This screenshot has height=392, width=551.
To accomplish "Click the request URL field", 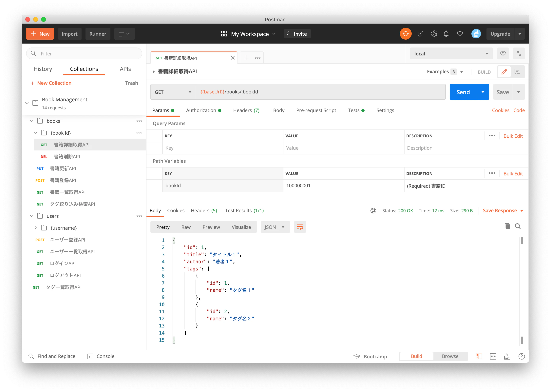I will pyautogui.click(x=321, y=92).
